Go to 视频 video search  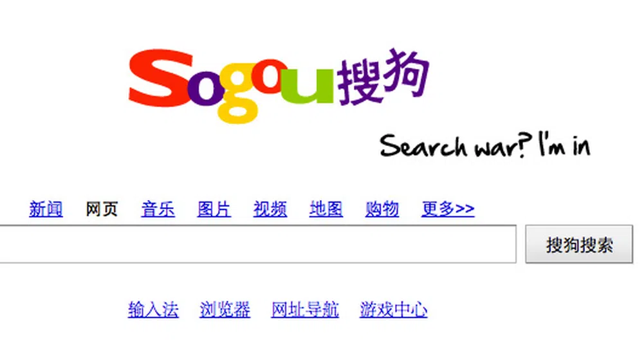click(270, 209)
